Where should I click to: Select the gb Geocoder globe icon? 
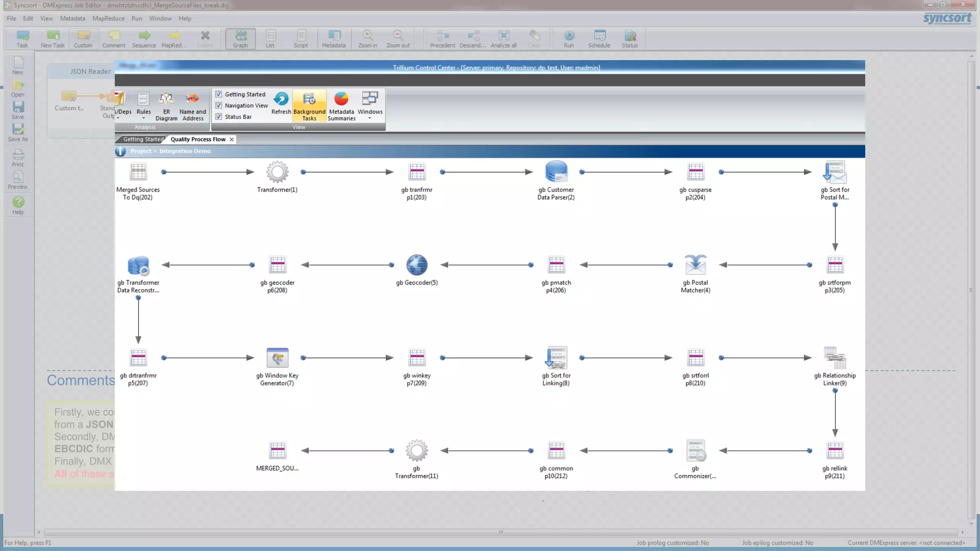tap(416, 264)
